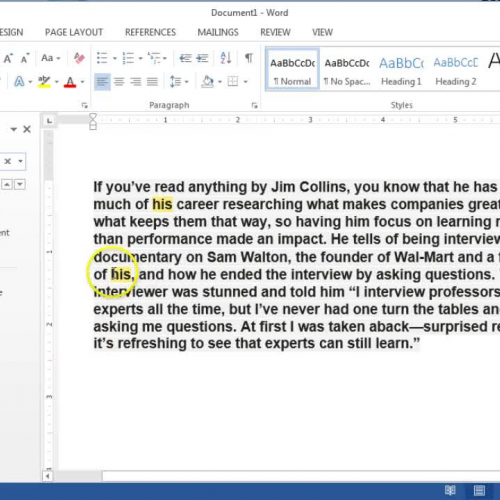Open the numbering library dropdown arrow
Image resolution: width=500 pixels, height=500 pixels.
[140, 59]
